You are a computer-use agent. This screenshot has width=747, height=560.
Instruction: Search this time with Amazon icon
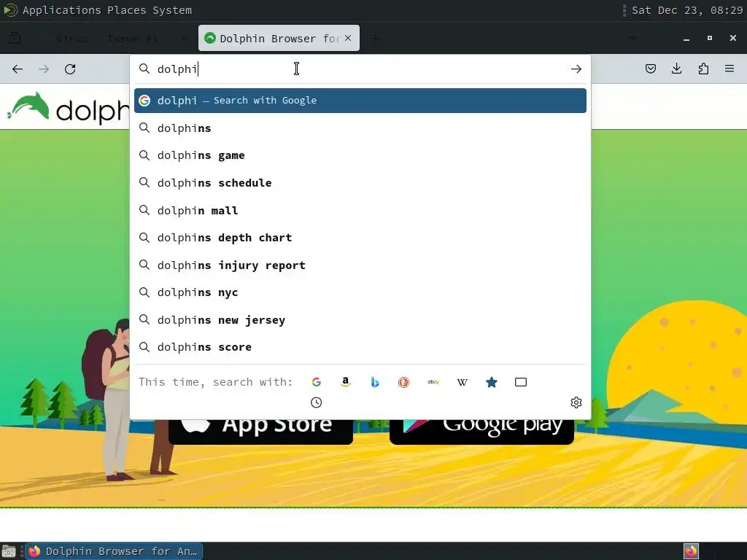345,382
